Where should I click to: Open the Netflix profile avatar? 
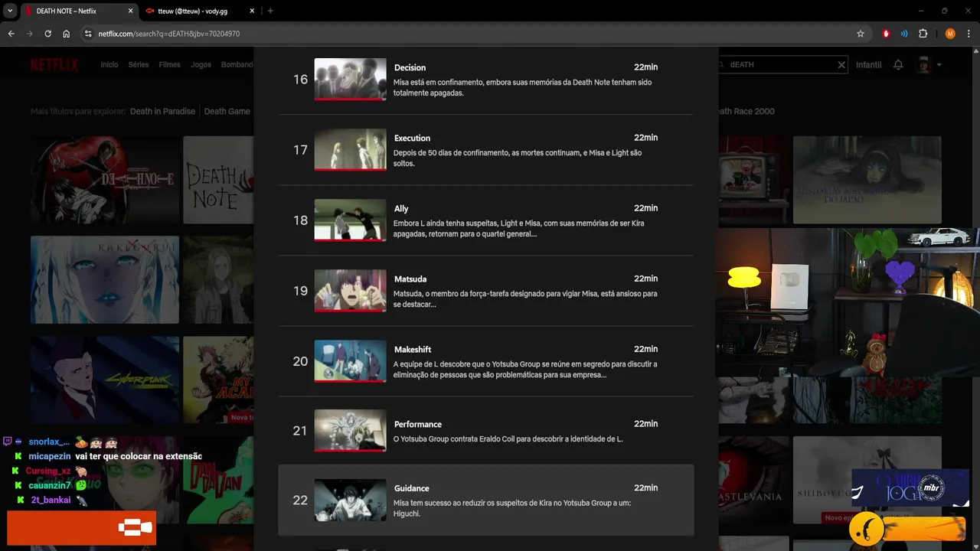tap(924, 65)
